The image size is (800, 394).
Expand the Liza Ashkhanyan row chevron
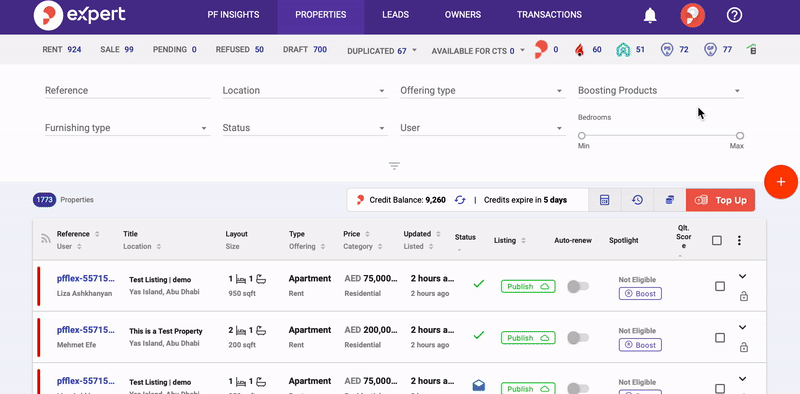[742, 276]
